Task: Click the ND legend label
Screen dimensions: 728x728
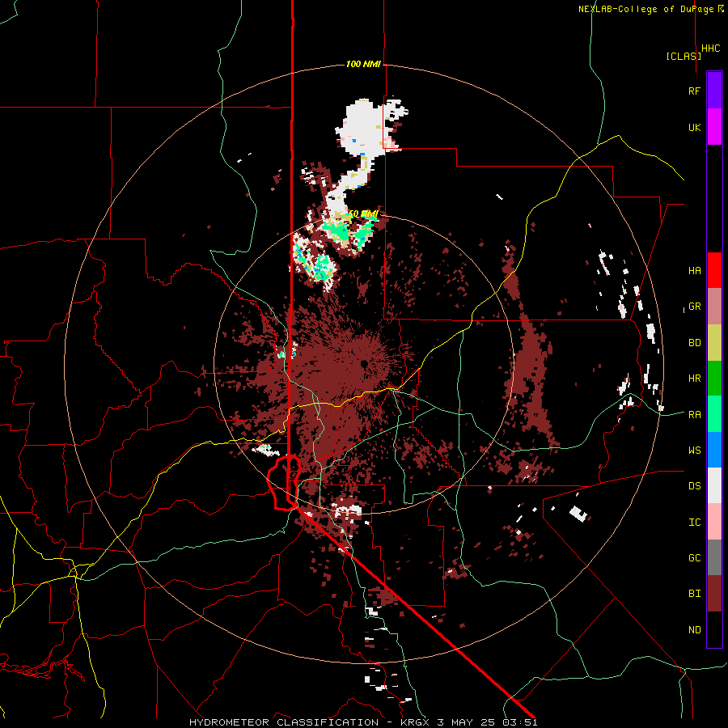Action: (694, 630)
